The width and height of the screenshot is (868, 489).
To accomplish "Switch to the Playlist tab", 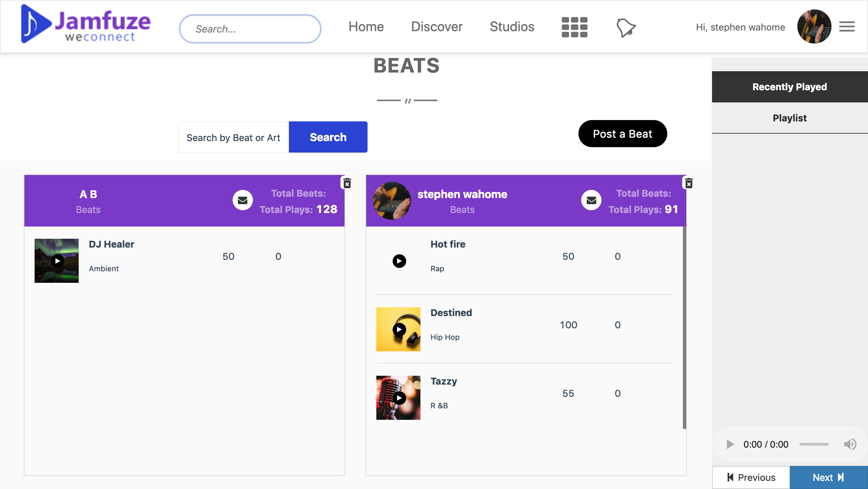I will 789,118.
